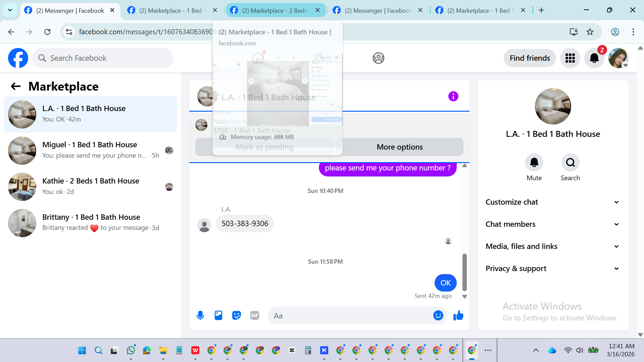
Task: Click the Search Facebook field
Action: [x=103, y=58]
